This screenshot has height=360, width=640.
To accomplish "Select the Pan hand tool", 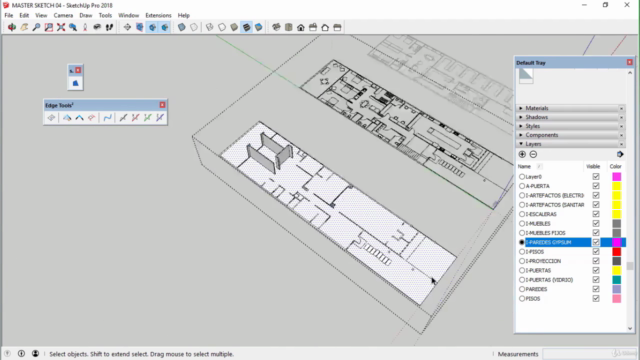I will [24, 27].
